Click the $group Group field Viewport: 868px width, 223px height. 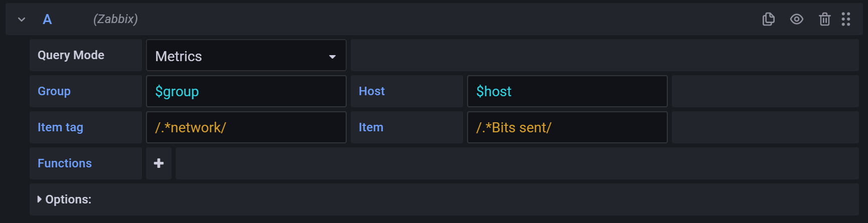point(246,91)
